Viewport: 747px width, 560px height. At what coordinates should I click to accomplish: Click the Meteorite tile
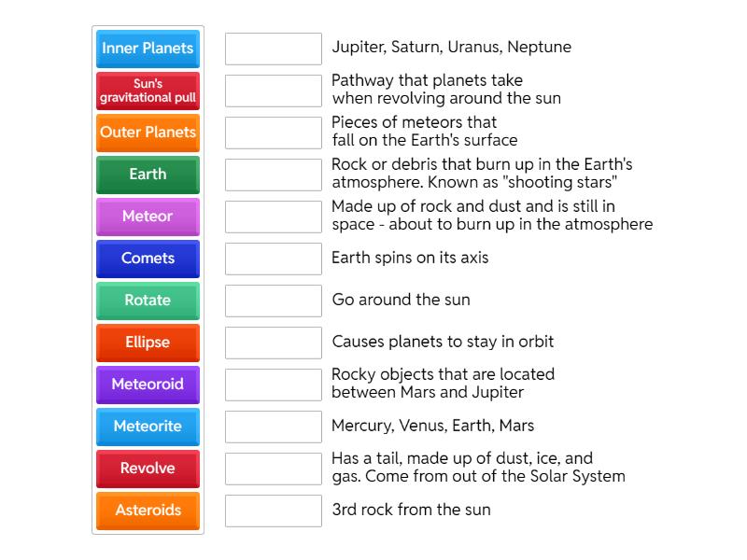(148, 427)
